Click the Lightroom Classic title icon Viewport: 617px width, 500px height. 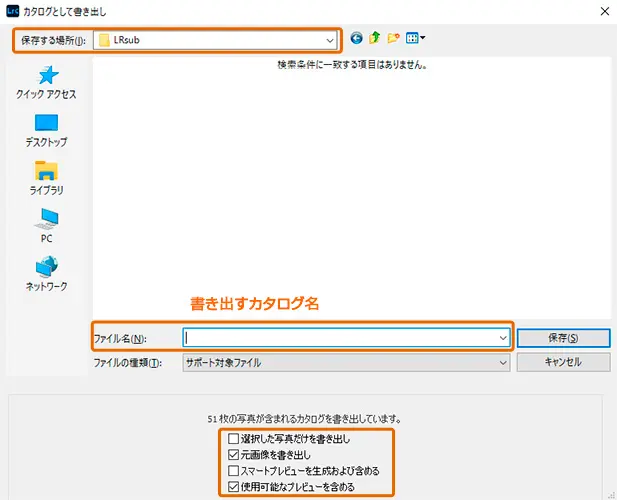13,11
